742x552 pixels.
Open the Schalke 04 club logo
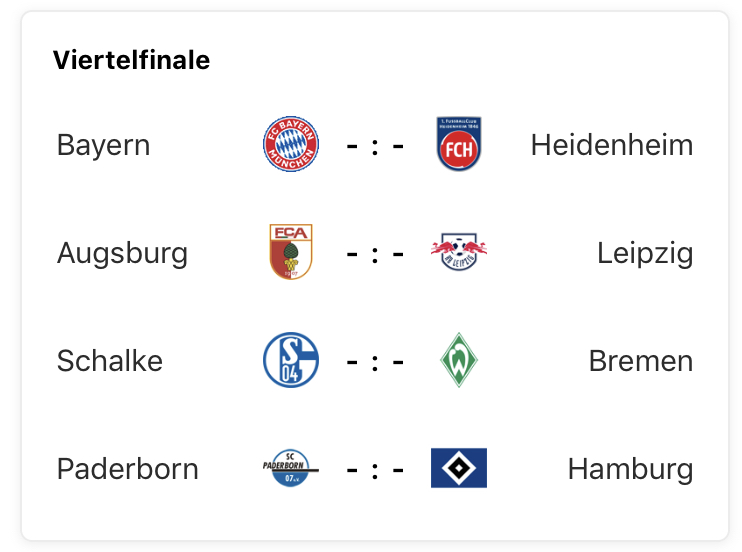pyautogui.click(x=291, y=360)
